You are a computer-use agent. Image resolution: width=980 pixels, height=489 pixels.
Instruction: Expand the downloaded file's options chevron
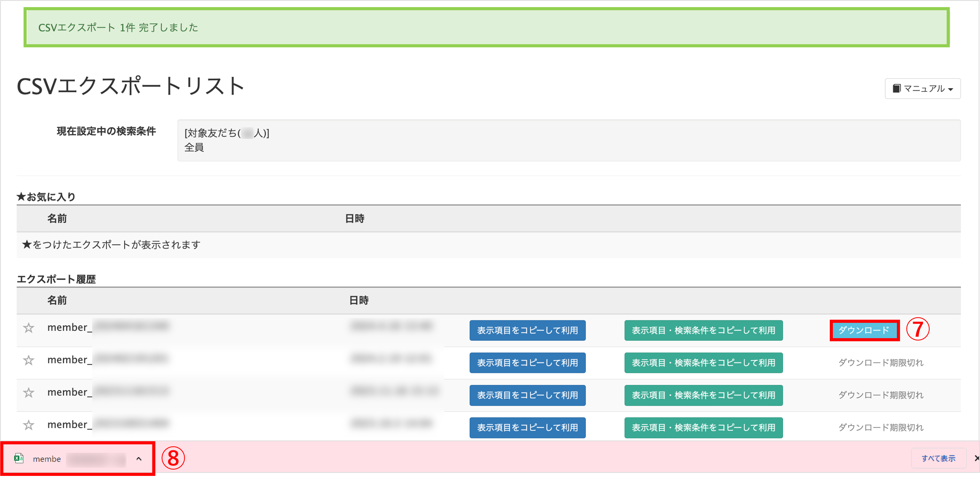coord(139,459)
